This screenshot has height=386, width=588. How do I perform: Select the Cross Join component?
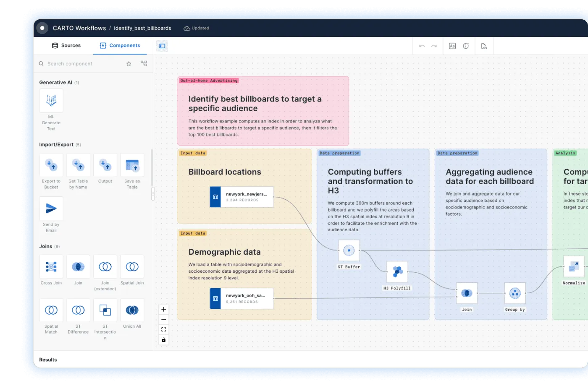[x=51, y=267]
